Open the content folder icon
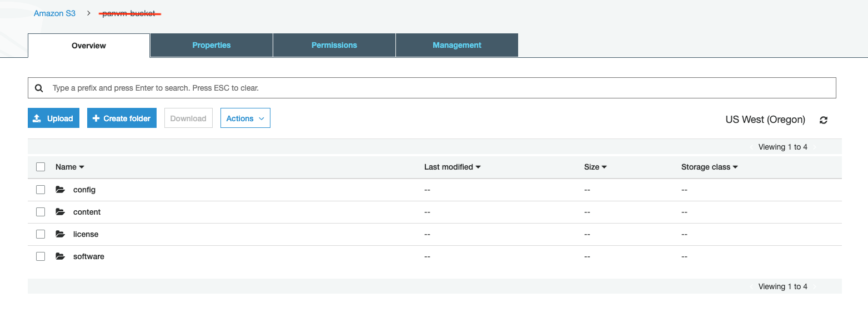This screenshot has width=868, height=332. point(61,211)
